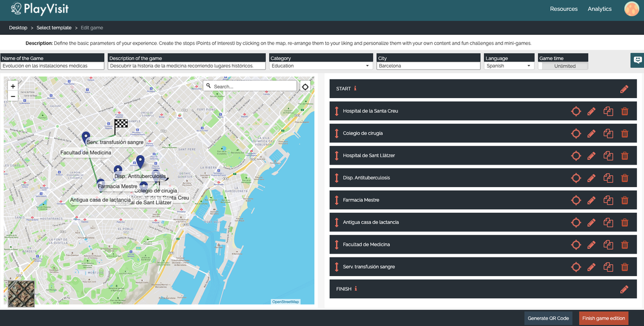Duplicate the Colegio de cirugía stop
Viewport: 644px width, 326px height.
[608, 134]
